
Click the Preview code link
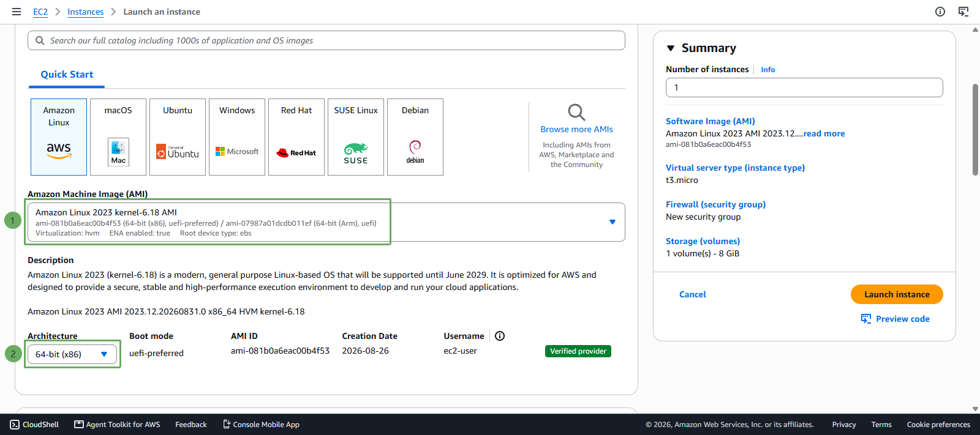[902, 319]
